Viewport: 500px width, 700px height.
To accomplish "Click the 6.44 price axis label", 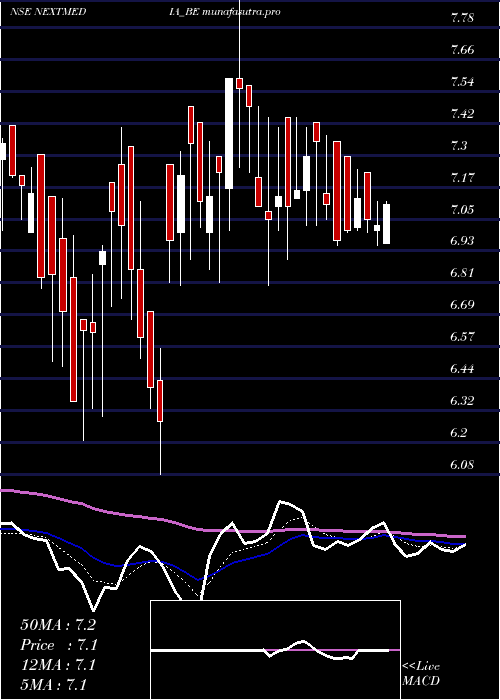I will [x=462, y=369].
